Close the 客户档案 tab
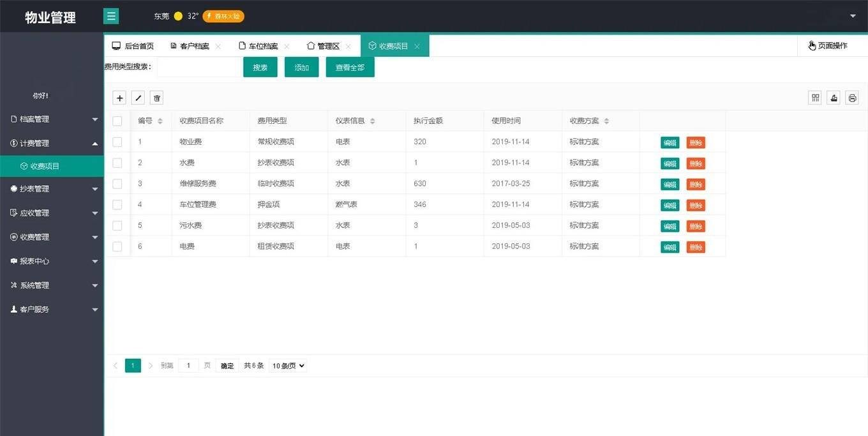Viewport: 868px width, 436px height. 218,46
